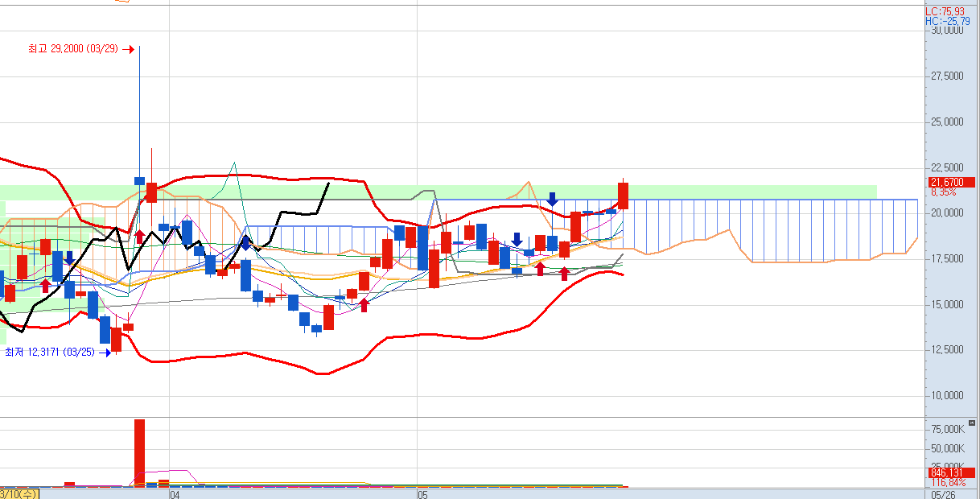Click the 최저 12,3171 (03/25) low label
Image resolution: width=980 pixels, height=499 pixels.
[50, 353]
